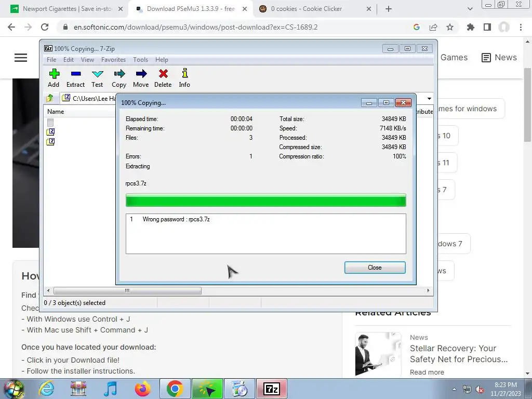Click the muted volume tray icon
This screenshot has height=399, width=532.
(480, 390)
